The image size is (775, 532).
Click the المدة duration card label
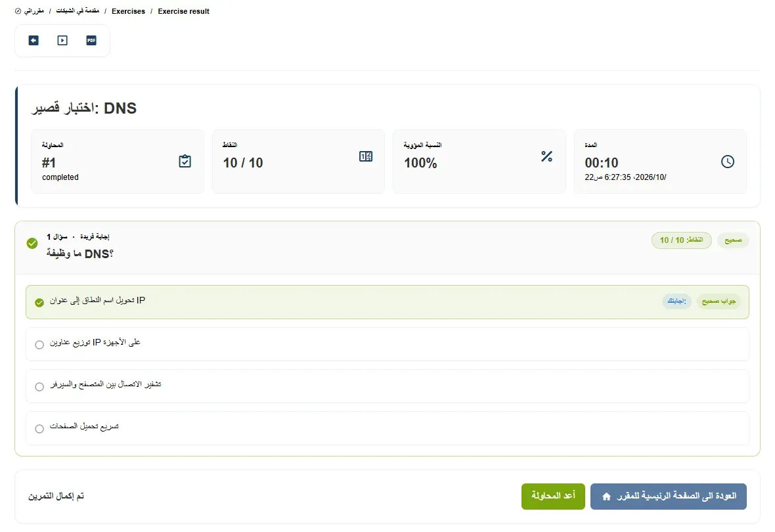click(x=591, y=145)
